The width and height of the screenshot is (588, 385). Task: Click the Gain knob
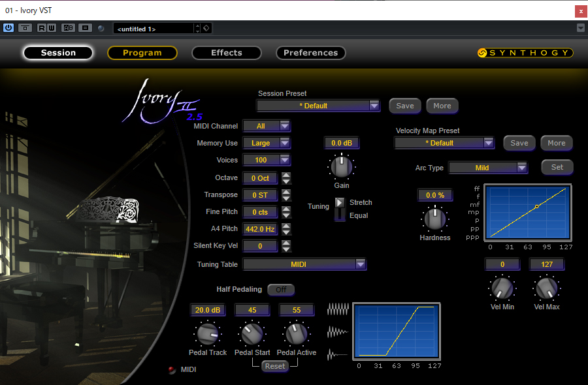pos(342,166)
